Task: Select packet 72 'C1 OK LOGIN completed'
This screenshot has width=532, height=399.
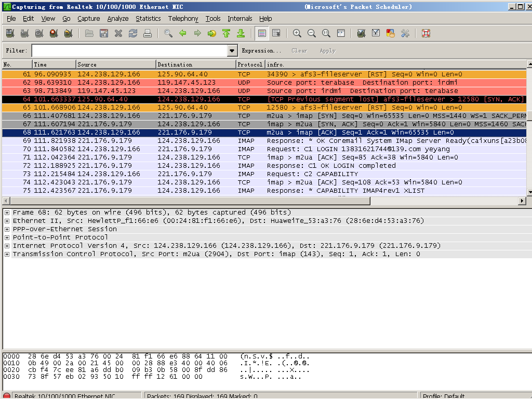Action: coord(264,166)
